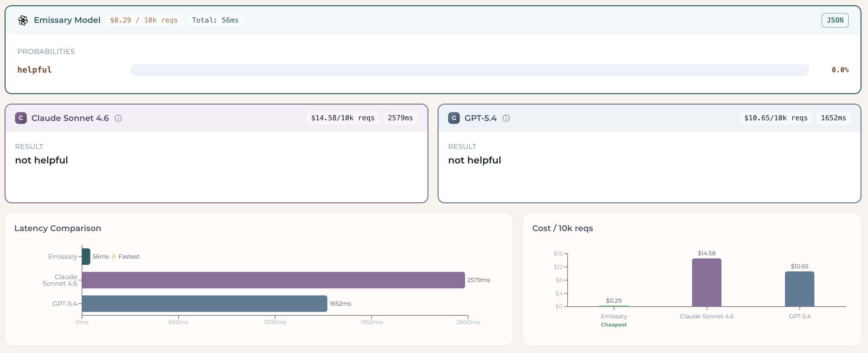Click the Emissary $0.29 cost bar
The width and height of the screenshot is (868, 353).
click(614, 306)
